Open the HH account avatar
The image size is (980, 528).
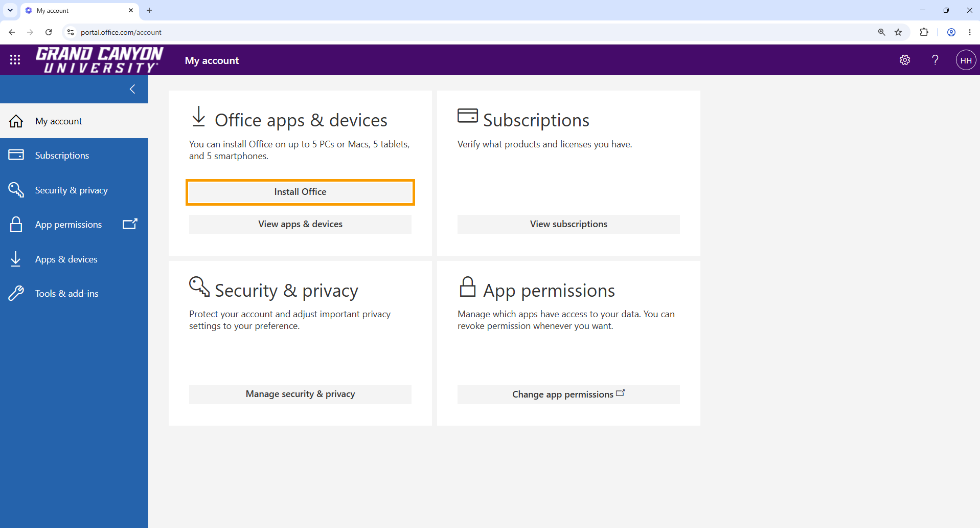pyautogui.click(x=966, y=60)
